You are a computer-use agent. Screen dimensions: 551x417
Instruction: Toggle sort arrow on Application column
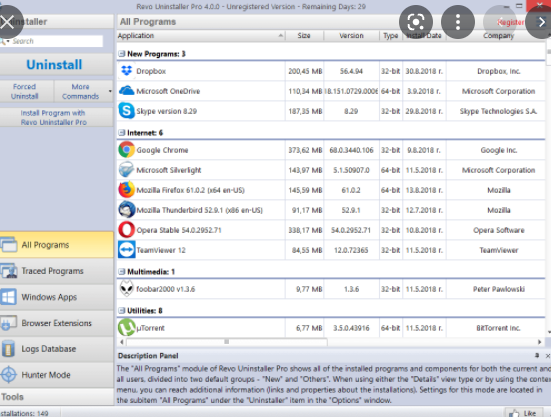coord(280,35)
